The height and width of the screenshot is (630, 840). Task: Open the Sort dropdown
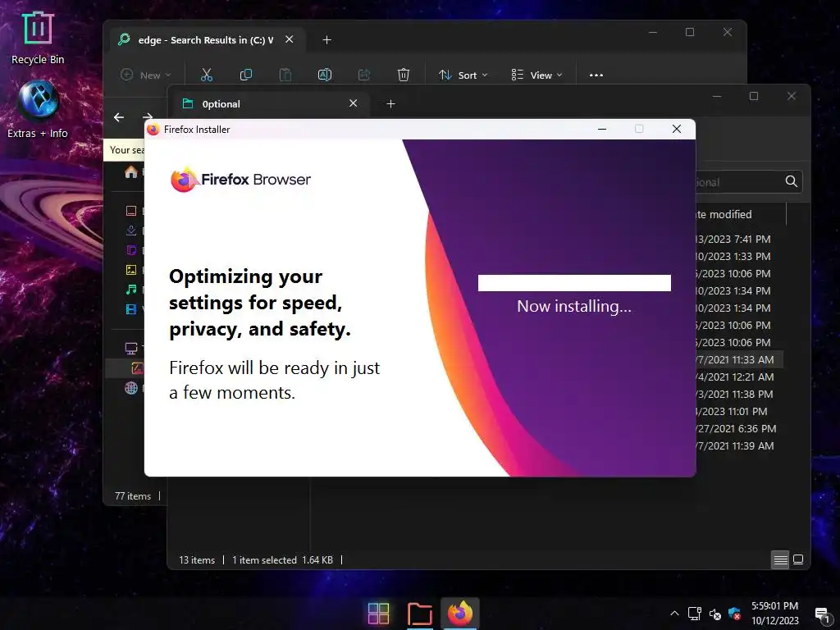(x=463, y=75)
